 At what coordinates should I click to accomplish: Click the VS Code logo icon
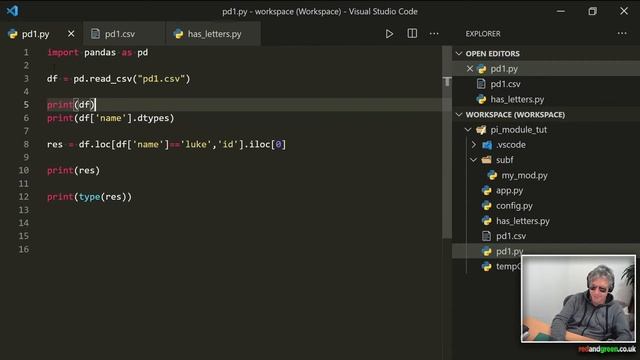pyautogui.click(x=12, y=11)
